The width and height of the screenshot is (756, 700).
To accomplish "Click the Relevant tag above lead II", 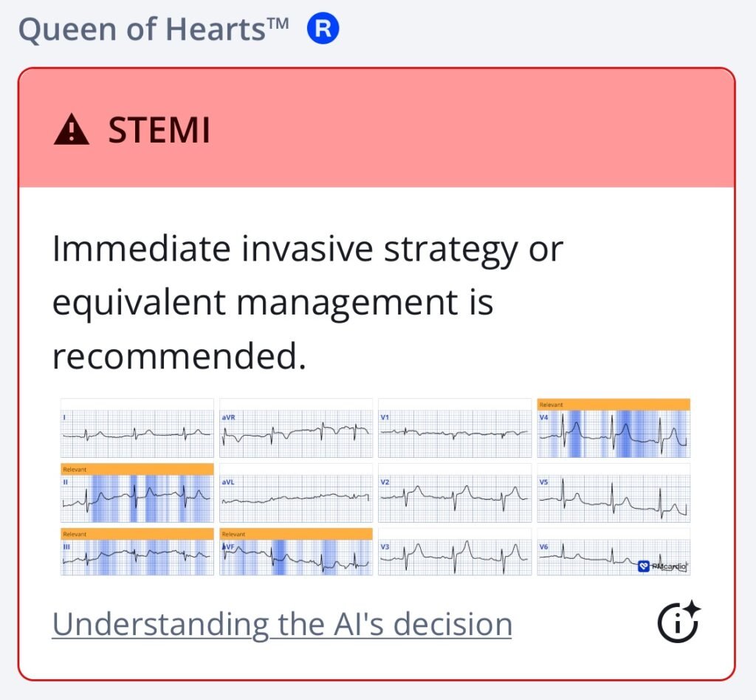I will [137, 469].
